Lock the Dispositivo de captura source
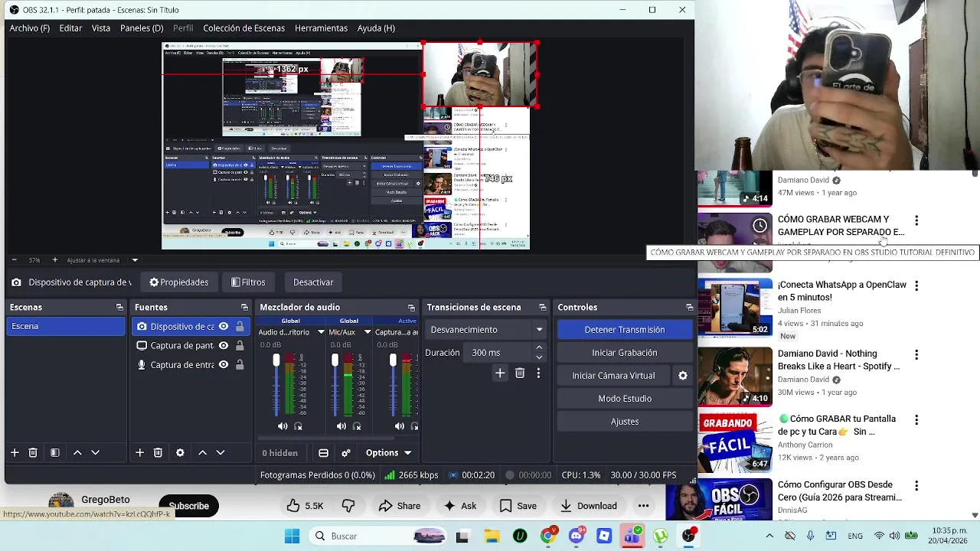 (240, 326)
